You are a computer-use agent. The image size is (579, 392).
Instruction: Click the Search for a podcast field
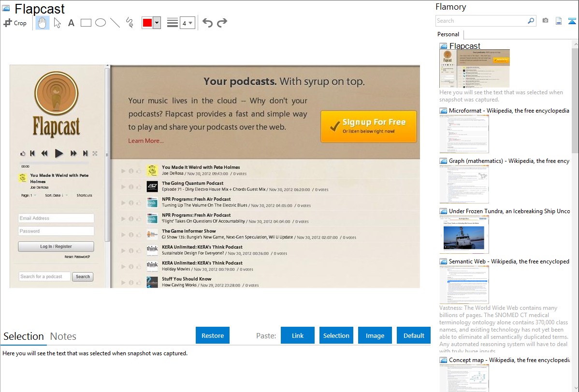tap(44, 277)
